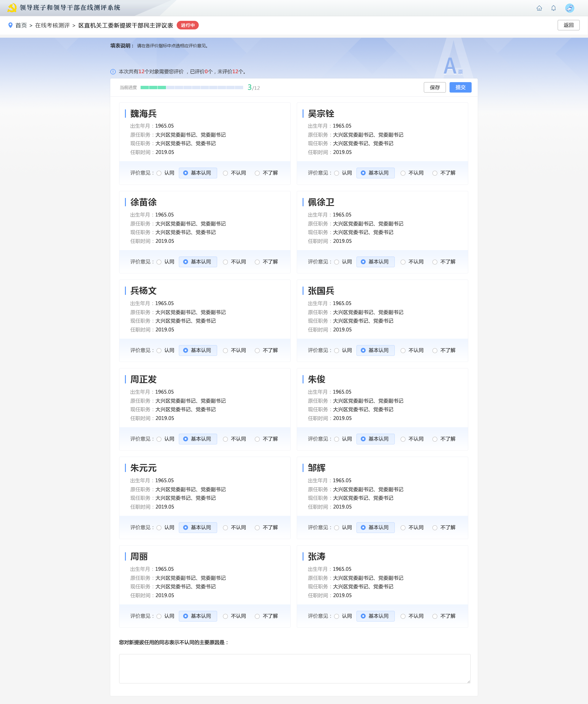Click the 返回 button
Screen dimensions: 588x704
pyautogui.click(x=568, y=25)
